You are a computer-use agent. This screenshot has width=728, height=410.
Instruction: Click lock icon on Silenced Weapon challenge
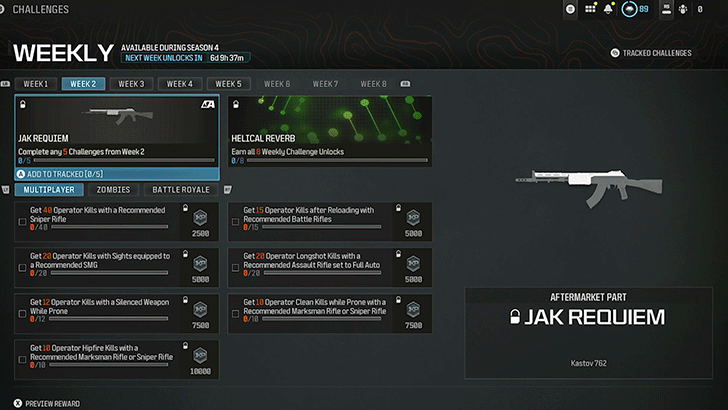[x=185, y=300]
